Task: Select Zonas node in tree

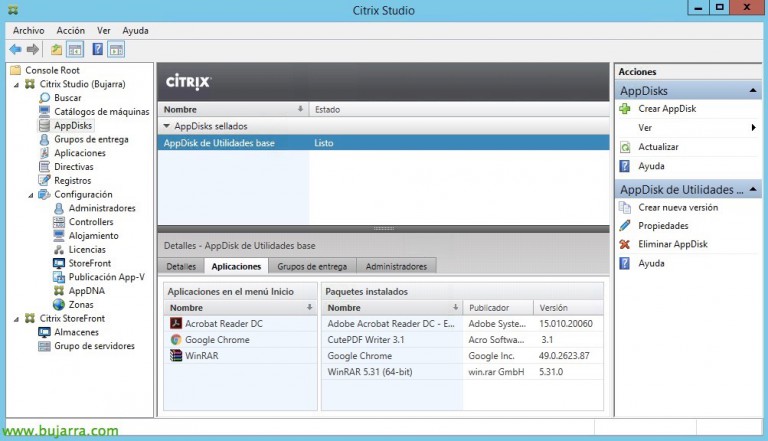Action: coord(81,304)
